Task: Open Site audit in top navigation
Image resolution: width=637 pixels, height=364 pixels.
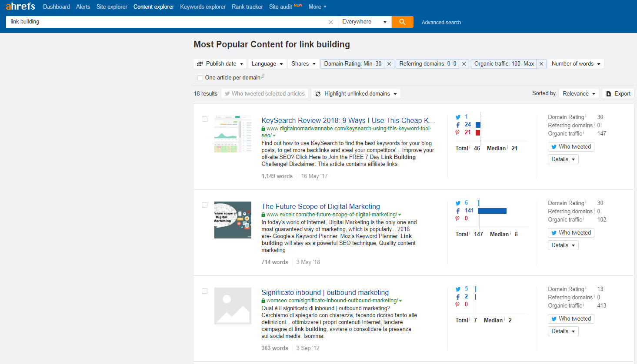Action: [x=280, y=7]
